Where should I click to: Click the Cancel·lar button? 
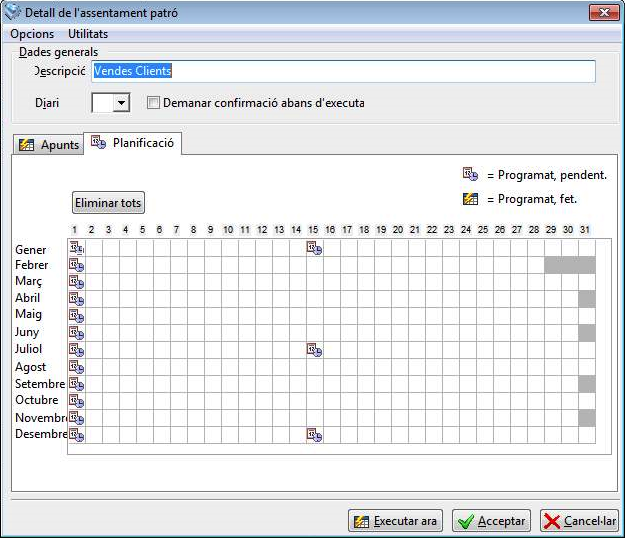pos(580,521)
